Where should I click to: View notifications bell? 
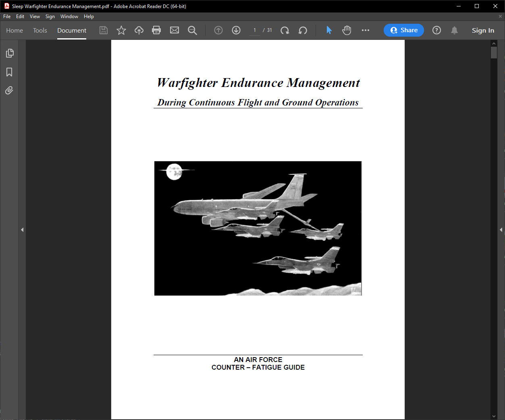(454, 30)
